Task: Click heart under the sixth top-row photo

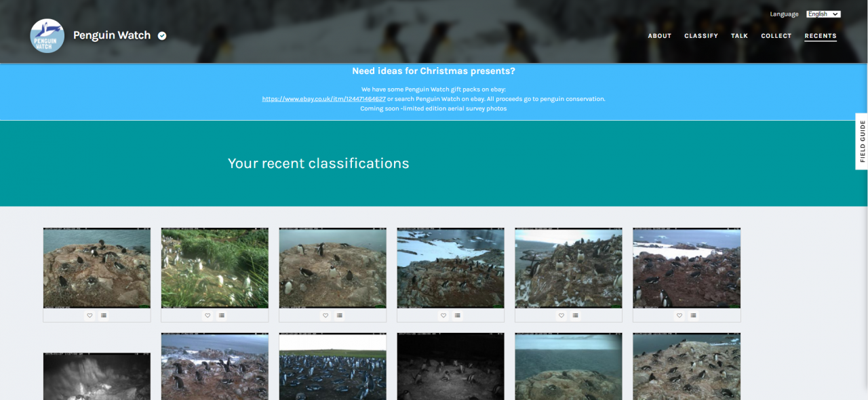Action: [679, 315]
